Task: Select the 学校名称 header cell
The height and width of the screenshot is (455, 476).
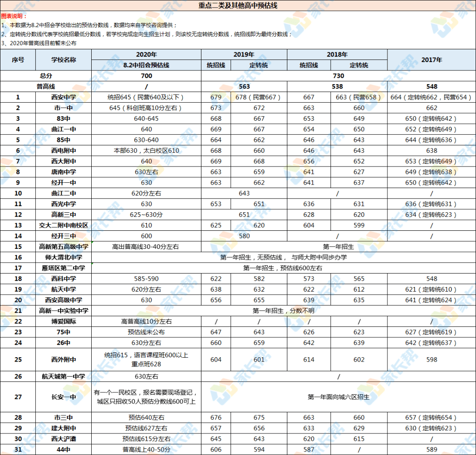Action: point(63,60)
